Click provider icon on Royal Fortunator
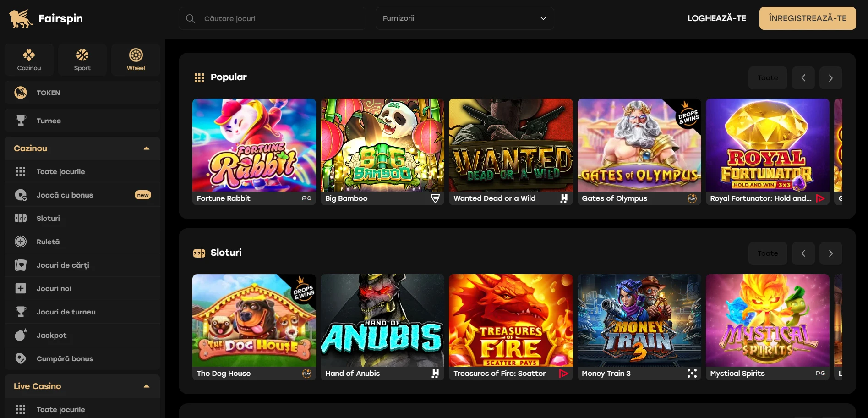 click(x=820, y=198)
